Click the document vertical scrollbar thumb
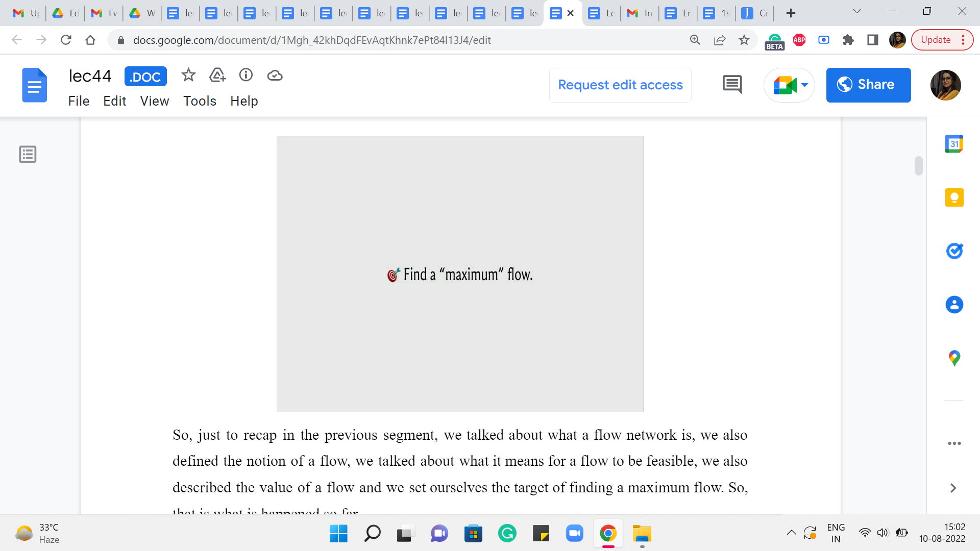Viewport: 980px width, 551px height. [919, 166]
